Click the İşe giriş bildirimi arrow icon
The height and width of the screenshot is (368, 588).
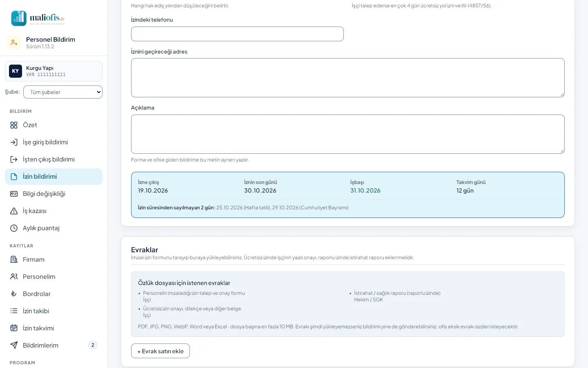[14, 142]
